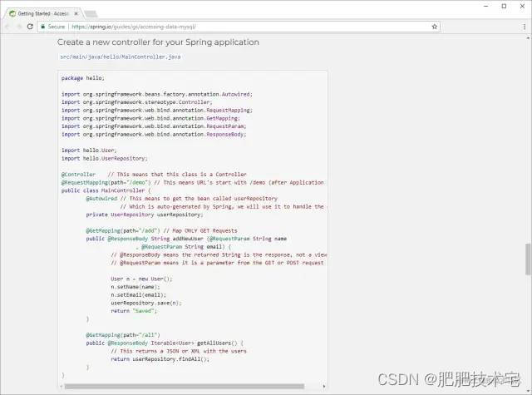
Task: Click the browser forward arrow
Action: (x=18, y=27)
